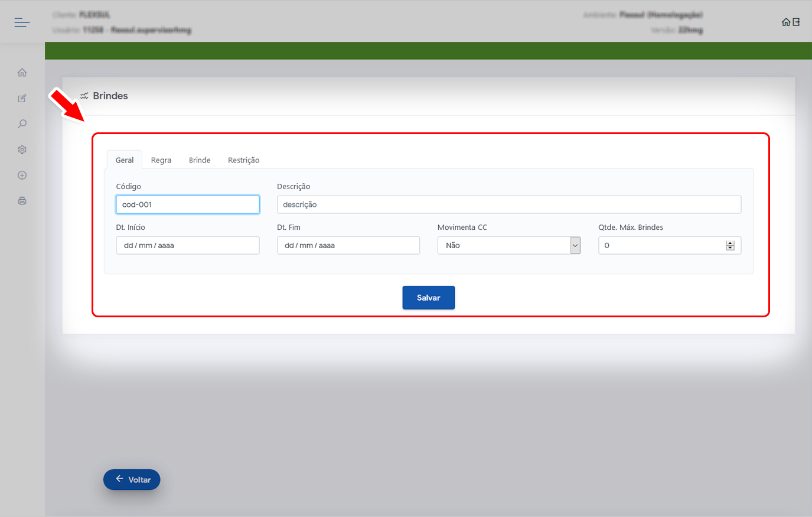Screen dimensions: 812x517
Task: Switch to the Regra tab
Action: [161, 160]
